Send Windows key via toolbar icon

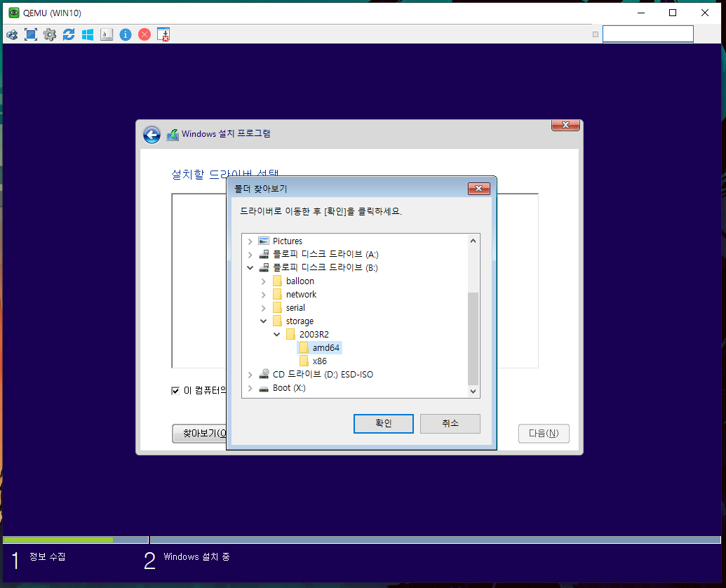88,34
